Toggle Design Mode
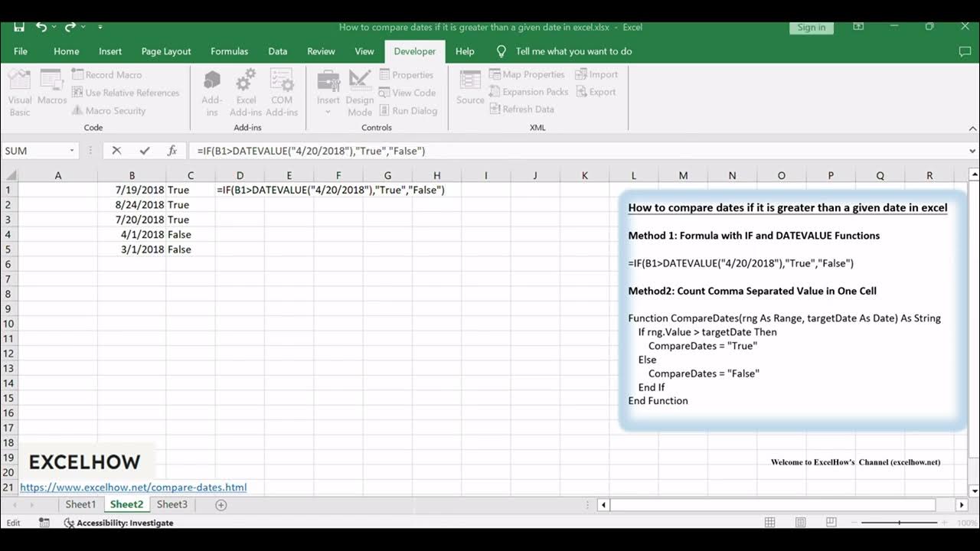The image size is (980, 551). [x=360, y=93]
